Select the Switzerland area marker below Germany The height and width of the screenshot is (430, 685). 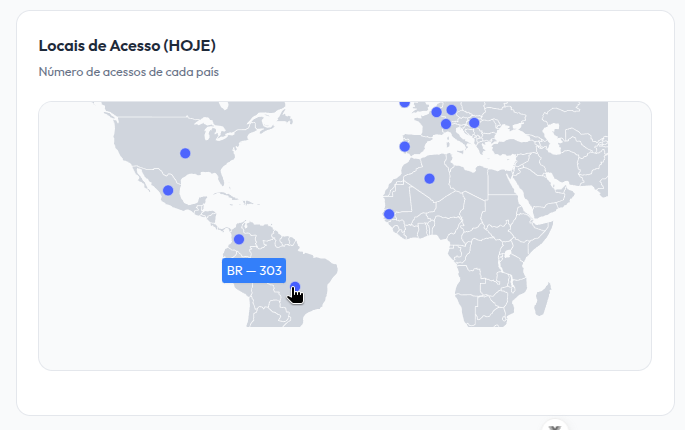click(x=446, y=125)
